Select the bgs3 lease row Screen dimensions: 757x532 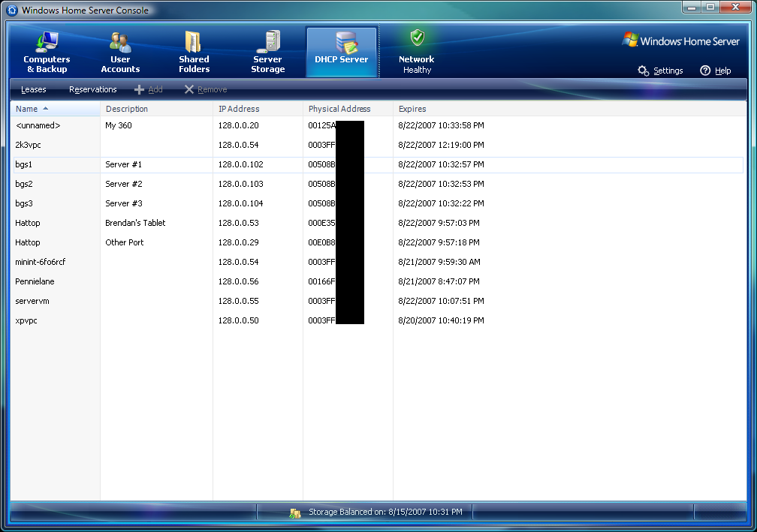[x=378, y=203]
